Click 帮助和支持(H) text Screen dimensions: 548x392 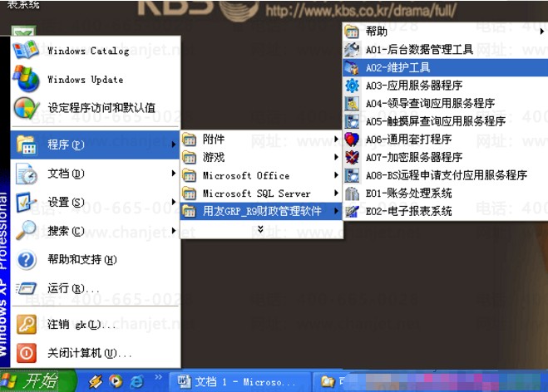tap(82, 259)
